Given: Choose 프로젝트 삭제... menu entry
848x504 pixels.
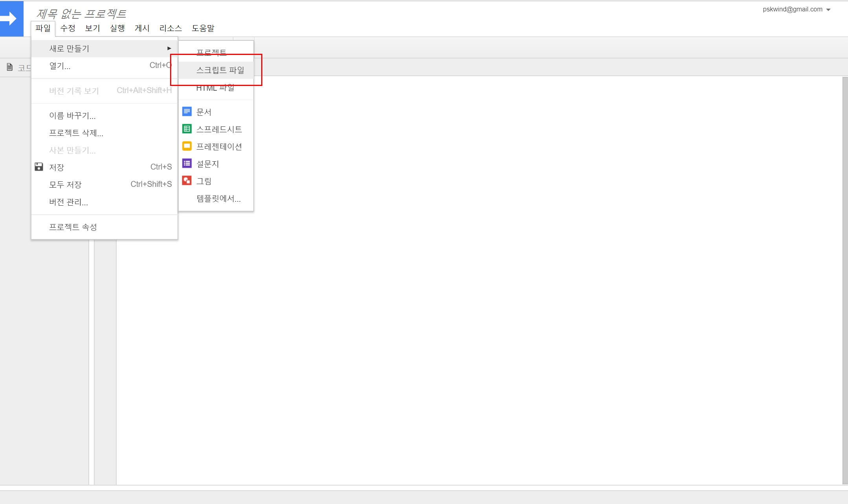Looking at the screenshot, I should [104, 133].
